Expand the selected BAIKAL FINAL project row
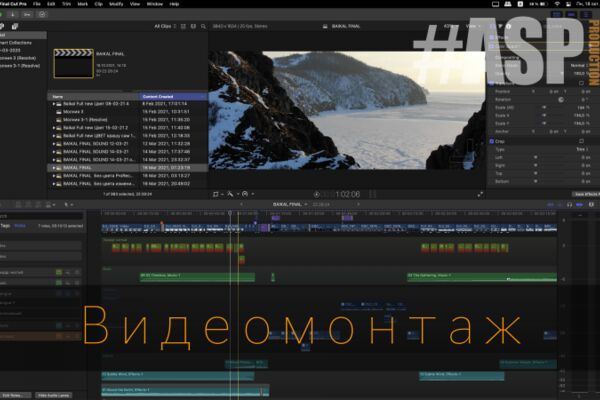 point(54,168)
